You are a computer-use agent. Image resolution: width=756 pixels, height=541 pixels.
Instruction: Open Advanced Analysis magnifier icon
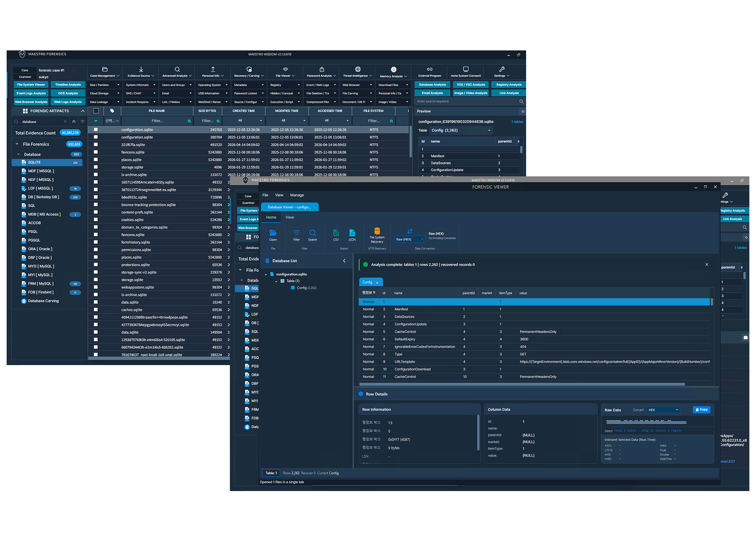[177, 69]
